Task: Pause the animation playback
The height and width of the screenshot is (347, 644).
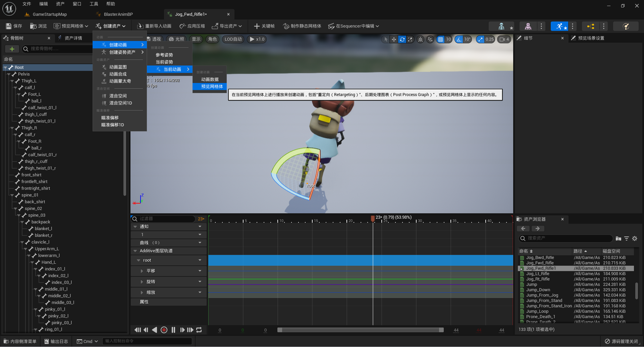Action: pyautogui.click(x=173, y=330)
